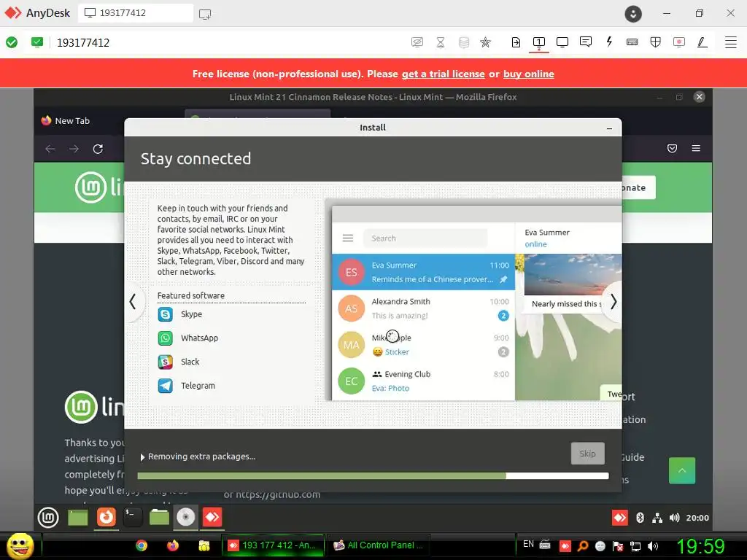This screenshot has width=747, height=560.
Task: Click the sunset photo thumbnail in chat
Action: 573,275
